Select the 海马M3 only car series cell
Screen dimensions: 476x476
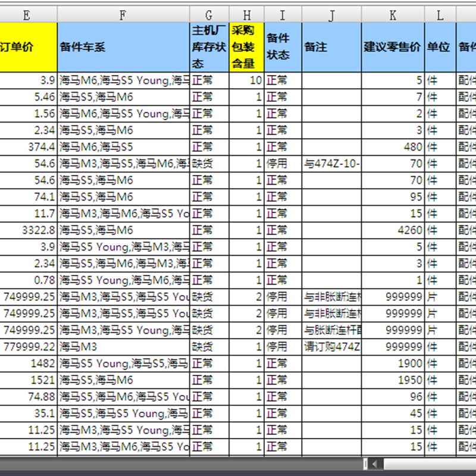point(123,347)
